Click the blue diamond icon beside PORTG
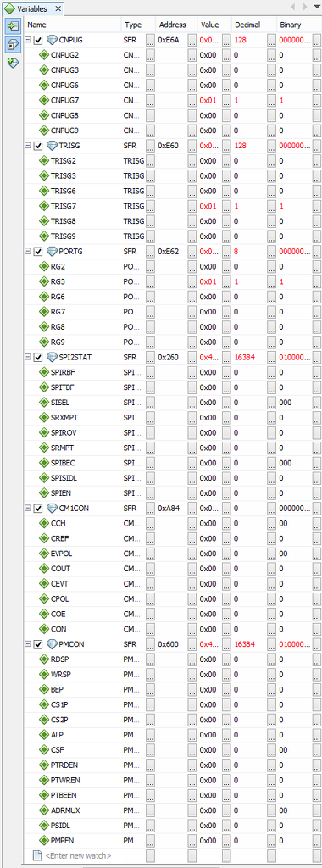This screenshot has height=868, width=322. click(52, 251)
